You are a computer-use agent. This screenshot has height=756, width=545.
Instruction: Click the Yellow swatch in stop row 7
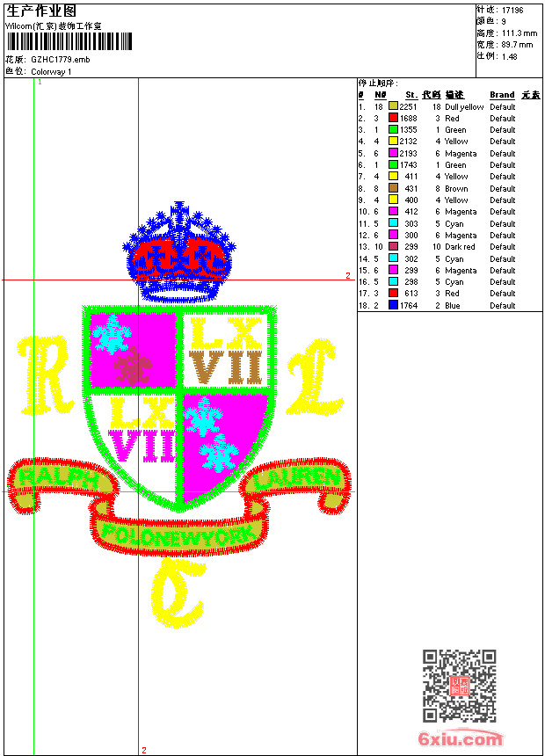click(393, 177)
